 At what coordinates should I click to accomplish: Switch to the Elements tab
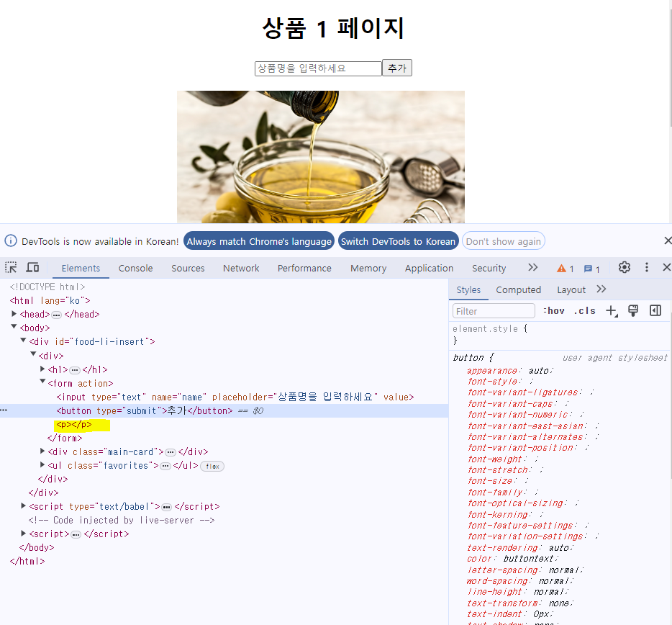[x=81, y=268]
